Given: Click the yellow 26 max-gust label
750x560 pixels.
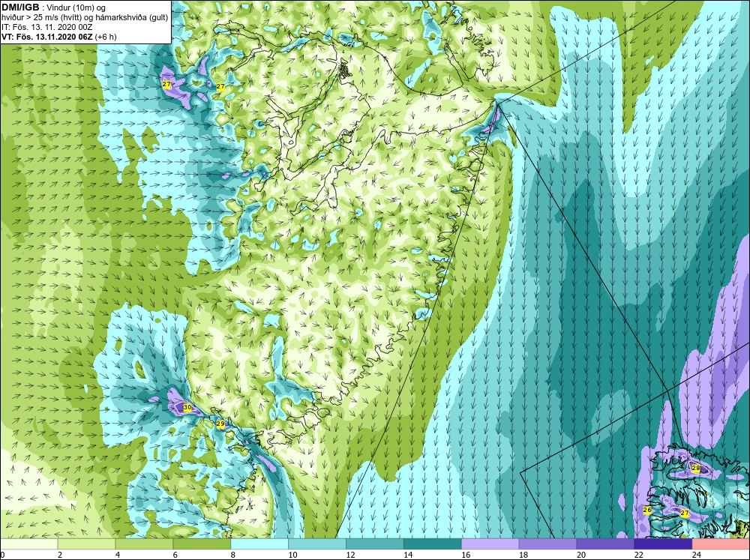Looking at the screenshot, I should [647, 510].
